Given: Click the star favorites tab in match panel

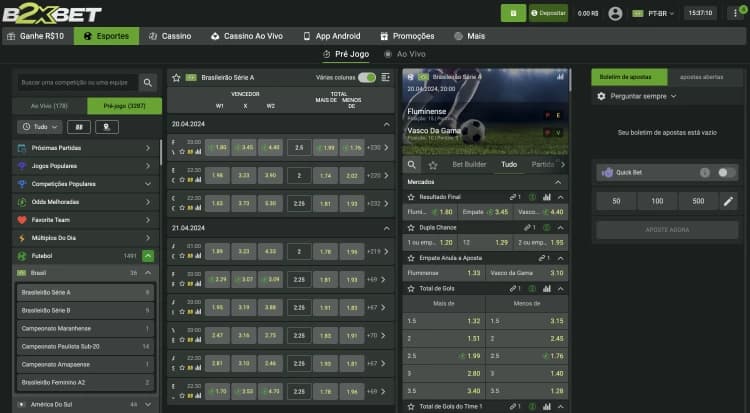Looking at the screenshot, I should click(433, 165).
